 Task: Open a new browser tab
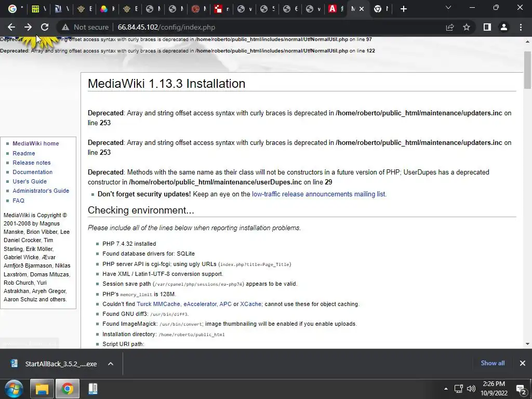point(403,9)
